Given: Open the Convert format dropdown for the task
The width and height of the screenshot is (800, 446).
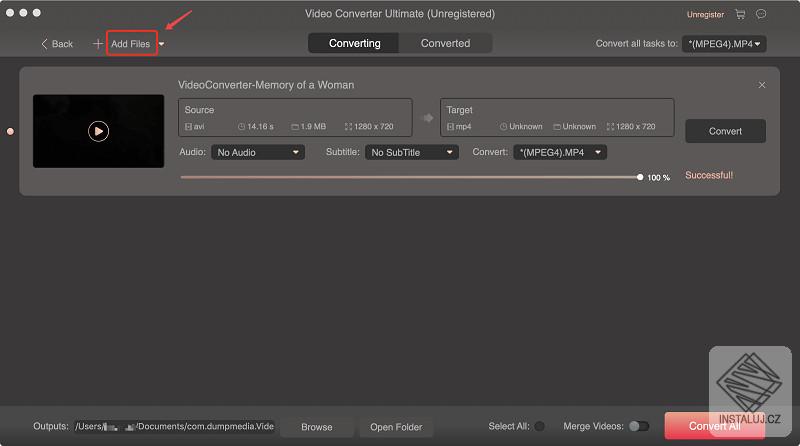Looking at the screenshot, I should [x=560, y=152].
